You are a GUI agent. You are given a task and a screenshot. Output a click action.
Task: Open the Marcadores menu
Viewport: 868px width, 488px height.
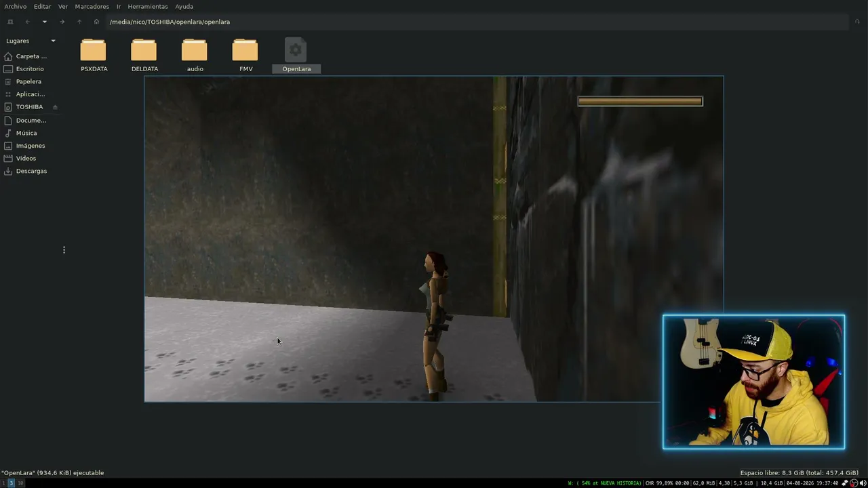click(92, 6)
